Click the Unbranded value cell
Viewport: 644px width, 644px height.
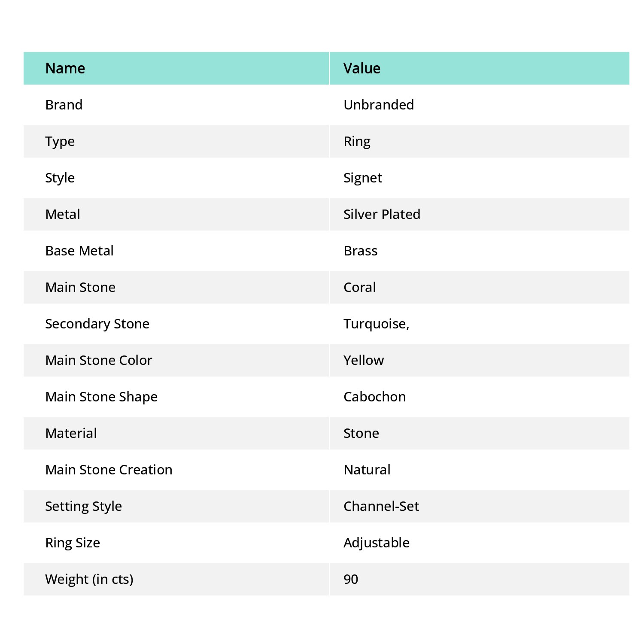[x=379, y=105]
